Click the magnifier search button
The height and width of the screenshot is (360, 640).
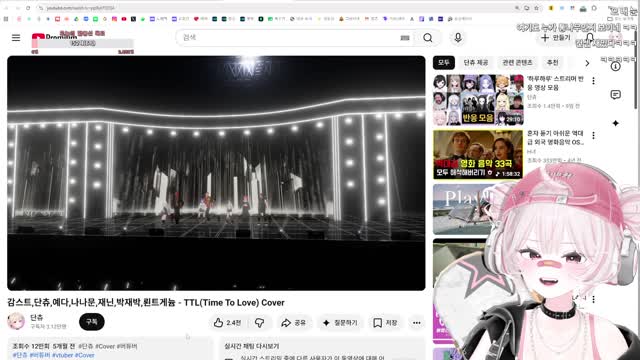(x=427, y=38)
